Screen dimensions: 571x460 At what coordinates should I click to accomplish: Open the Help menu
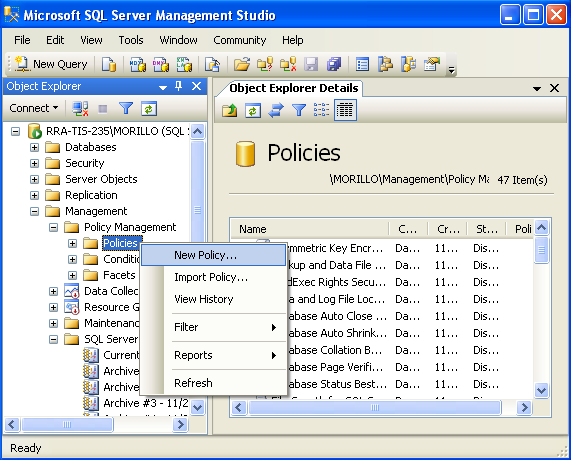(292, 40)
